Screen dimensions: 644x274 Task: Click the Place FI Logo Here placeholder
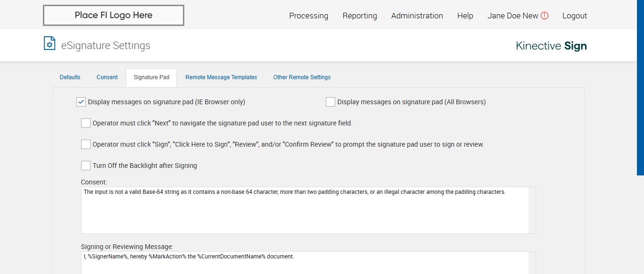coord(114,16)
